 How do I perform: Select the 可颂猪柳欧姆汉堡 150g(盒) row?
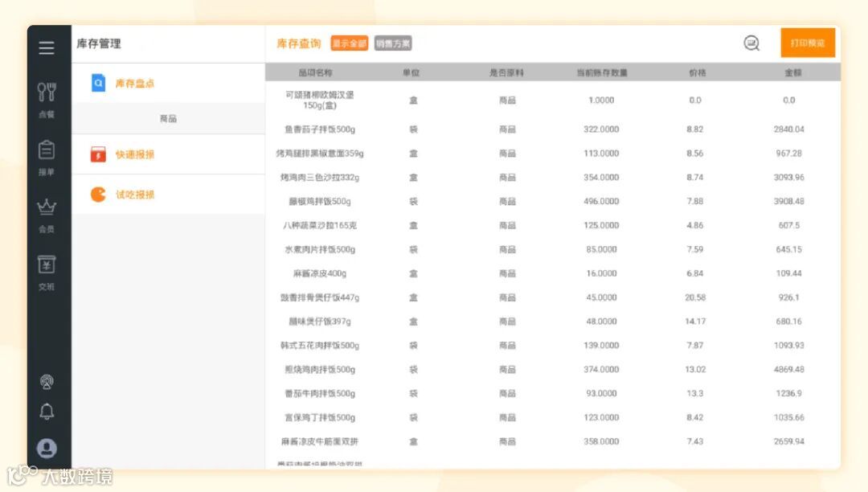pos(552,100)
